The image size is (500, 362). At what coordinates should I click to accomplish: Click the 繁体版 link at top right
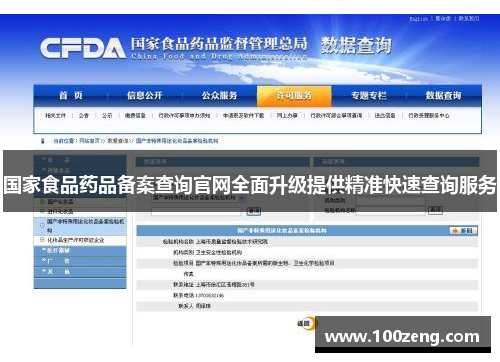(443, 19)
